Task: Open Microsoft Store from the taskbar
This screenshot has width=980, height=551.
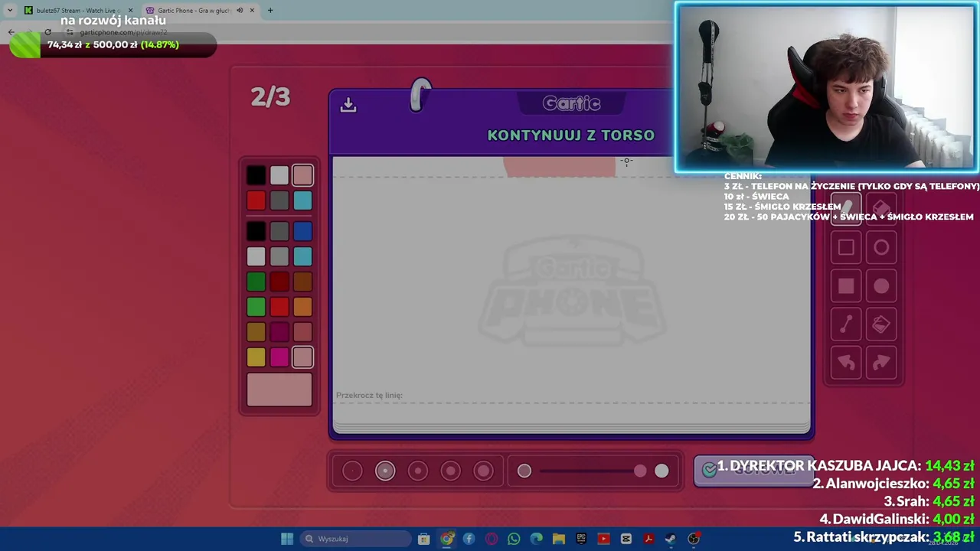Action: click(423, 539)
